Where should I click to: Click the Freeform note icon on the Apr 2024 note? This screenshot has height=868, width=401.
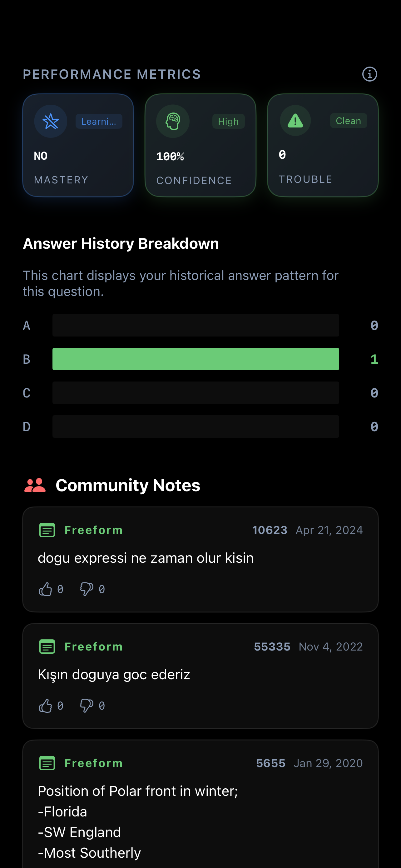pos(47,530)
